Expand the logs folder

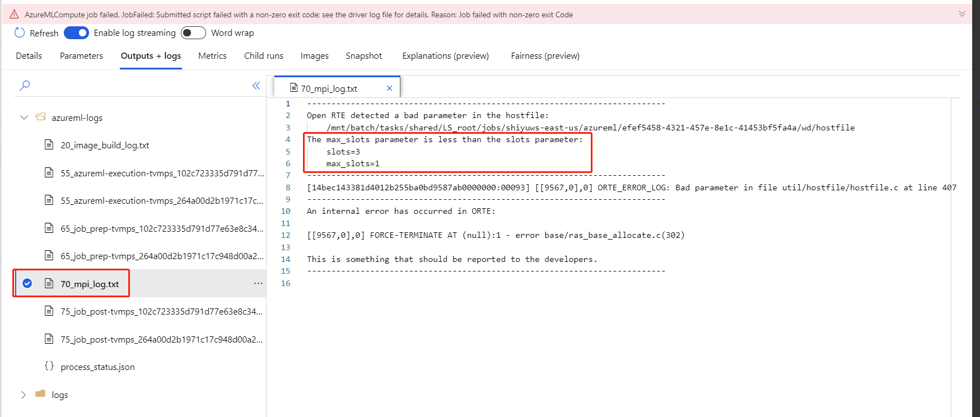click(x=24, y=395)
